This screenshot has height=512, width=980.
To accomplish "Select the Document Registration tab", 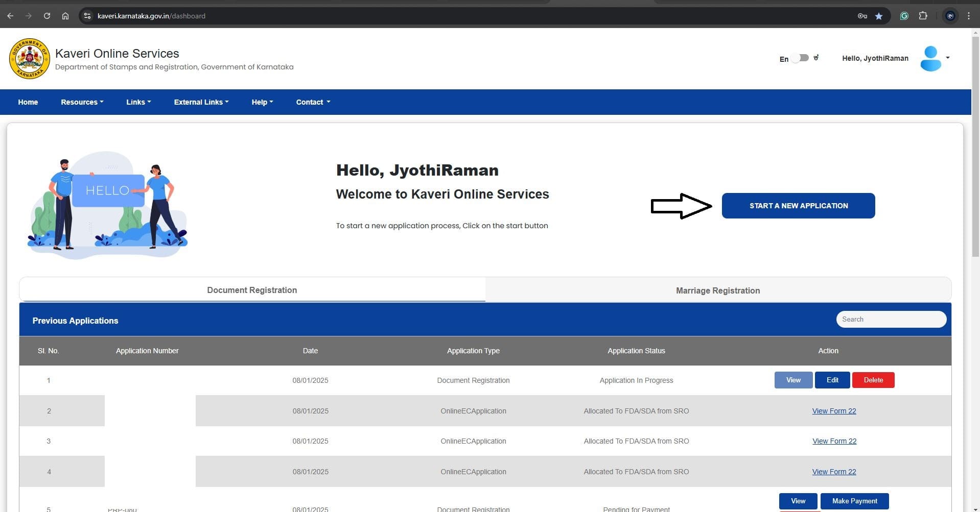I will 252,290.
